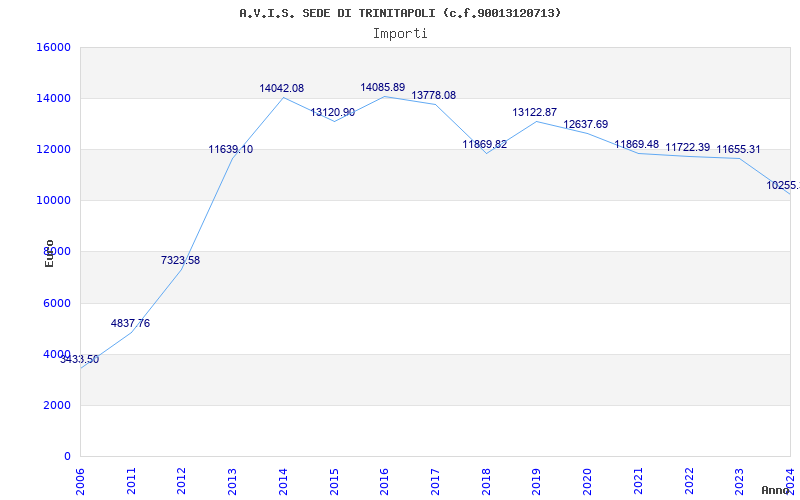Image resolution: width=800 pixels, height=500 pixels.
Task: Click the Euro axis label
Action: tap(49, 254)
